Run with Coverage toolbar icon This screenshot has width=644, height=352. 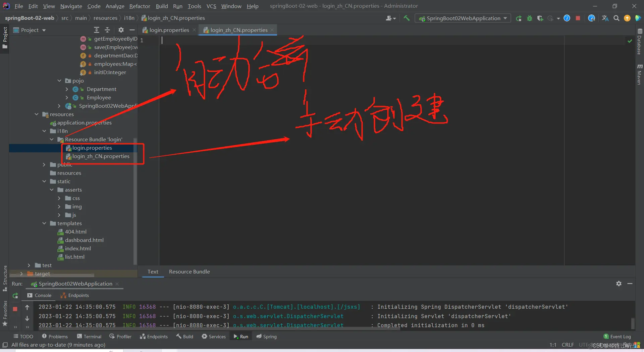(540, 18)
